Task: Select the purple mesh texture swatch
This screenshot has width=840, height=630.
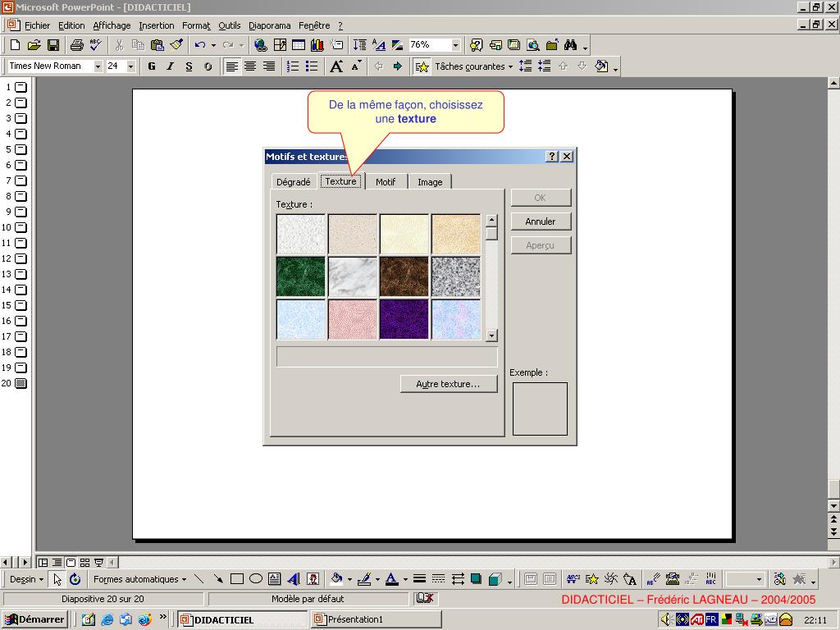Action: click(x=404, y=319)
